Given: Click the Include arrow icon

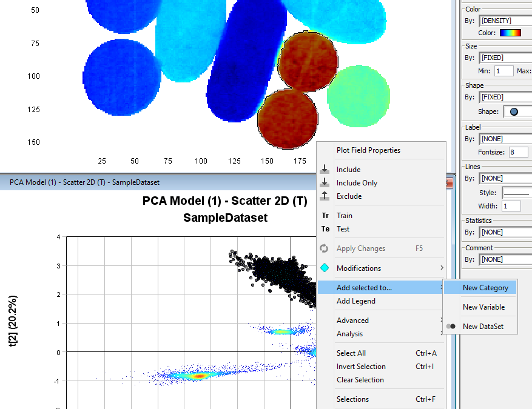Looking at the screenshot, I should pos(325,170).
